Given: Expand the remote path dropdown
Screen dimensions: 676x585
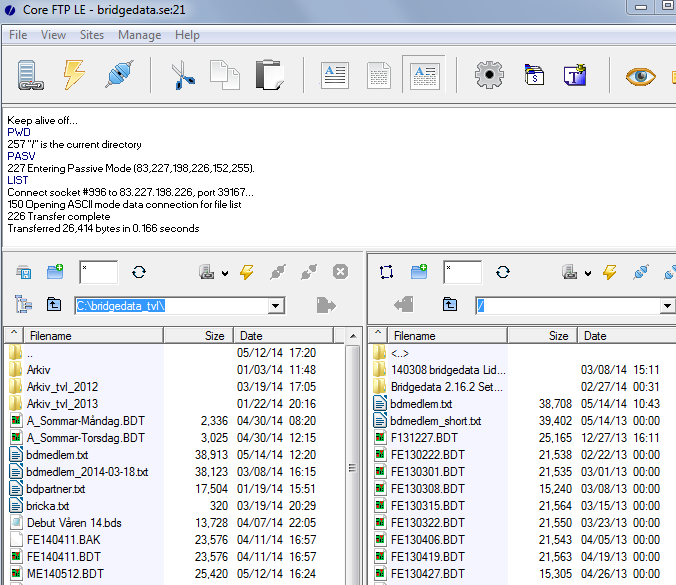Looking at the screenshot, I should coord(667,306).
